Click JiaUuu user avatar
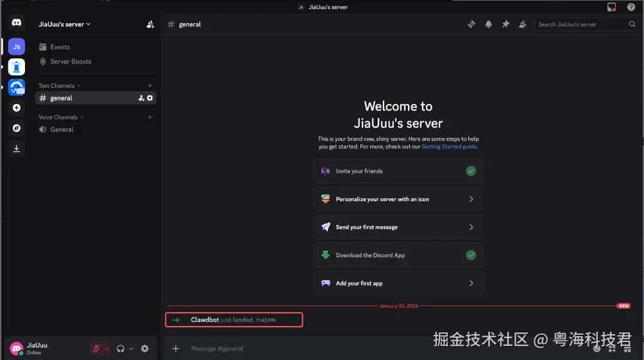Viewport: 644px width, 360px height. [17, 349]
